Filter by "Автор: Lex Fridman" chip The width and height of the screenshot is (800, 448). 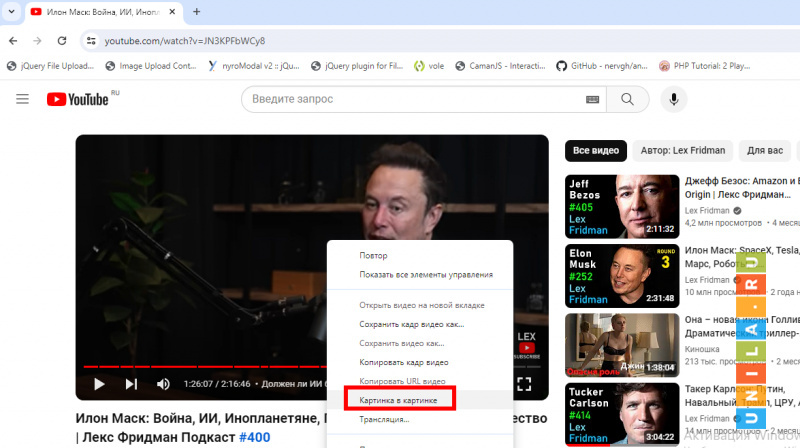point(683,151)
